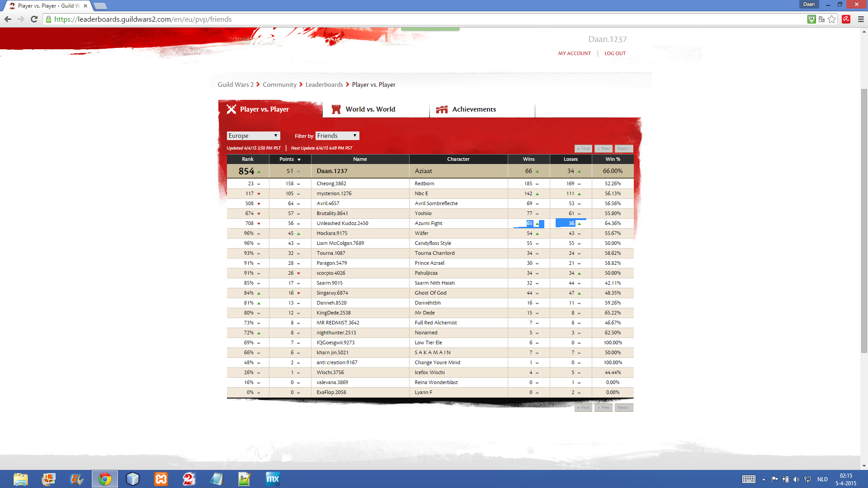Click the bottom Prev pagination button
Image resolution: width=868 pixels, height=488 pixels.
(604, 408)
